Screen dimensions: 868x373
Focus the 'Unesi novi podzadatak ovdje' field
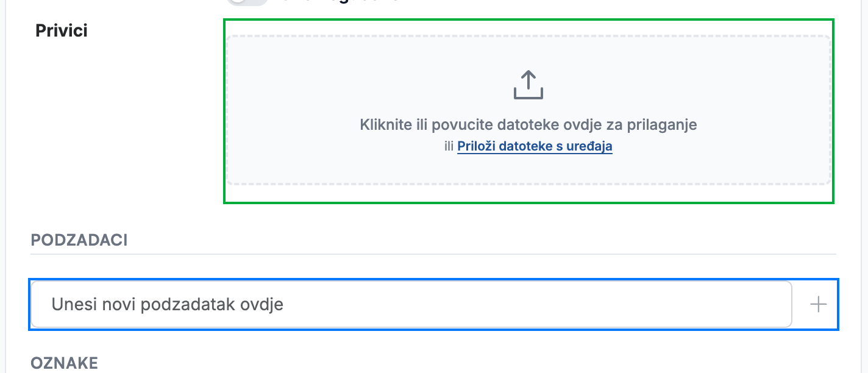[411, 304]
